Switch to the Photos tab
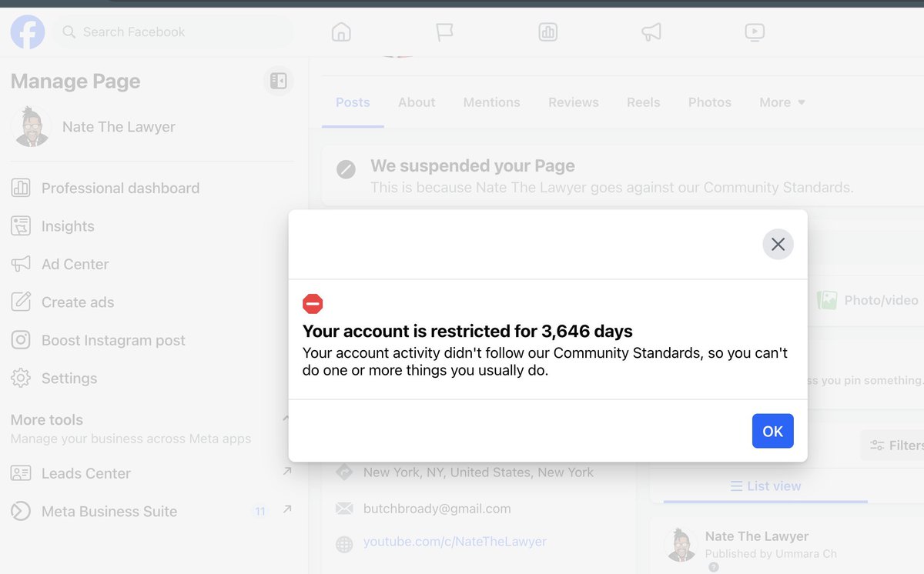924x574 pixels. pos(710,102)
